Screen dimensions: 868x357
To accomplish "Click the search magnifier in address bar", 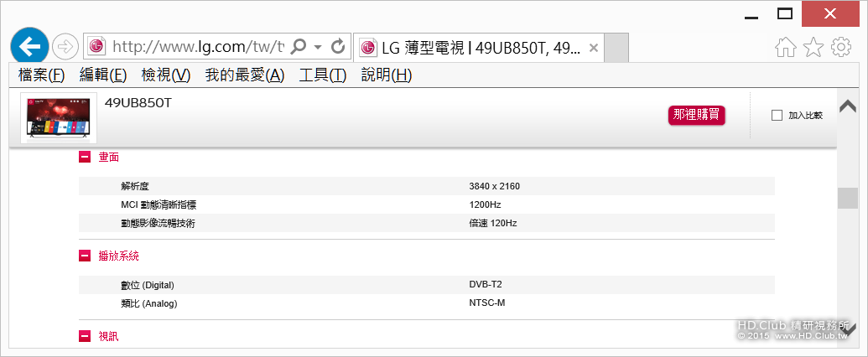I will (x=299, y=46).
